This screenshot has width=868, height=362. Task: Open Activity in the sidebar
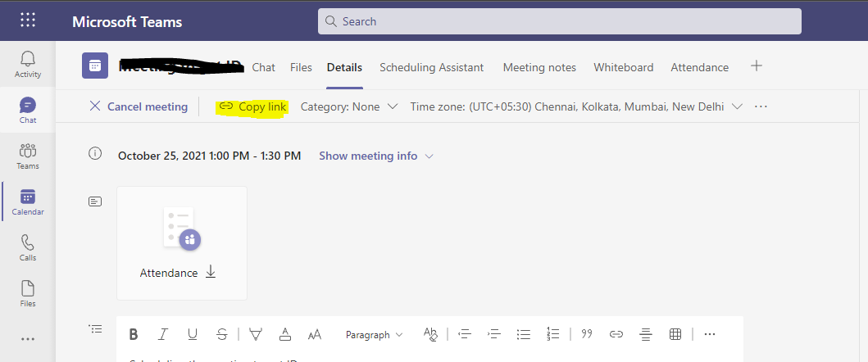28,64
